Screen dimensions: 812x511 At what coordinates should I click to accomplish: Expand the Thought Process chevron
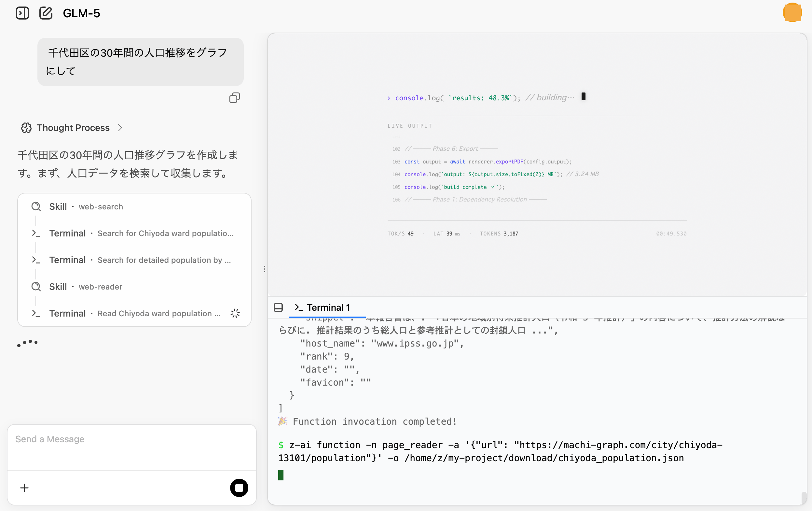(120, 128)
